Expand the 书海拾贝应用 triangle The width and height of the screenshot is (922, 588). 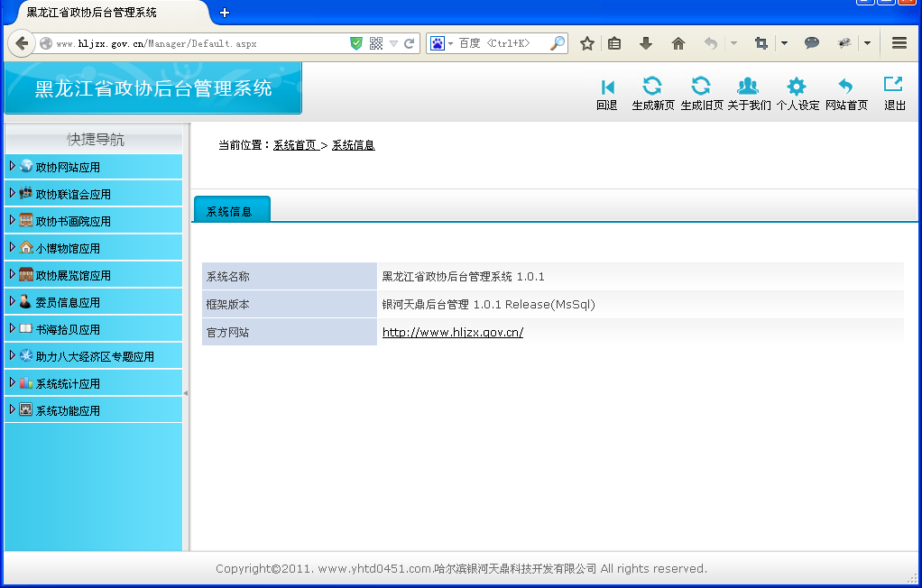click(x=13, y=328)
